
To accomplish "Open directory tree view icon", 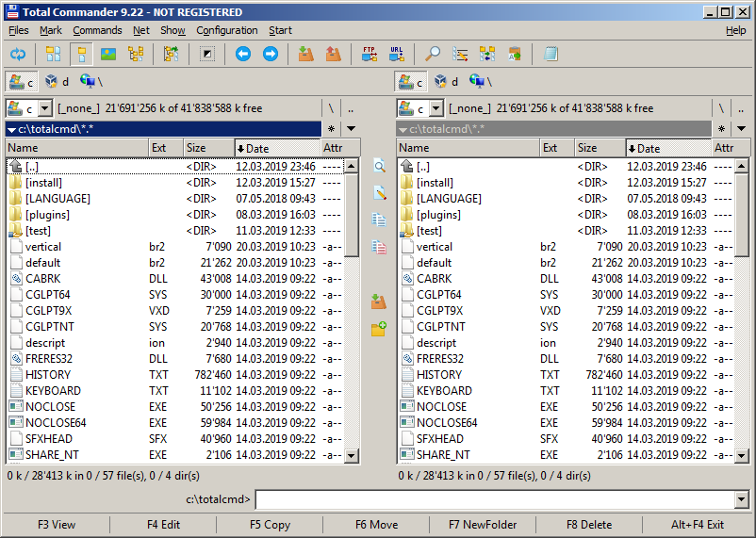I will (x=136, y=54).
